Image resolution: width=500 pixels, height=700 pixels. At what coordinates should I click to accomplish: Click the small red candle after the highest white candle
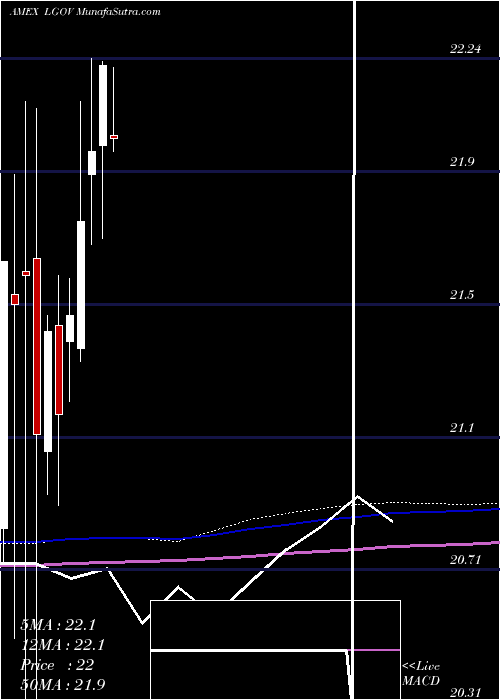click(114, 137)
